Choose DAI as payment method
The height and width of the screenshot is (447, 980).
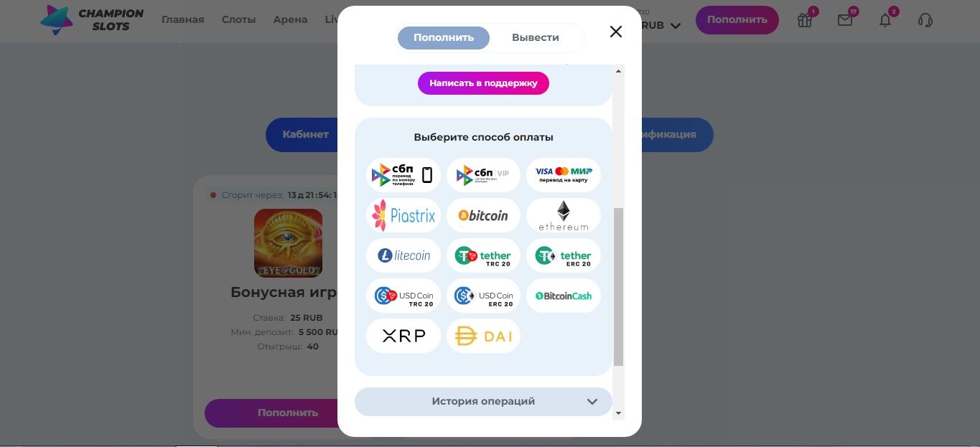coord(483,336)
